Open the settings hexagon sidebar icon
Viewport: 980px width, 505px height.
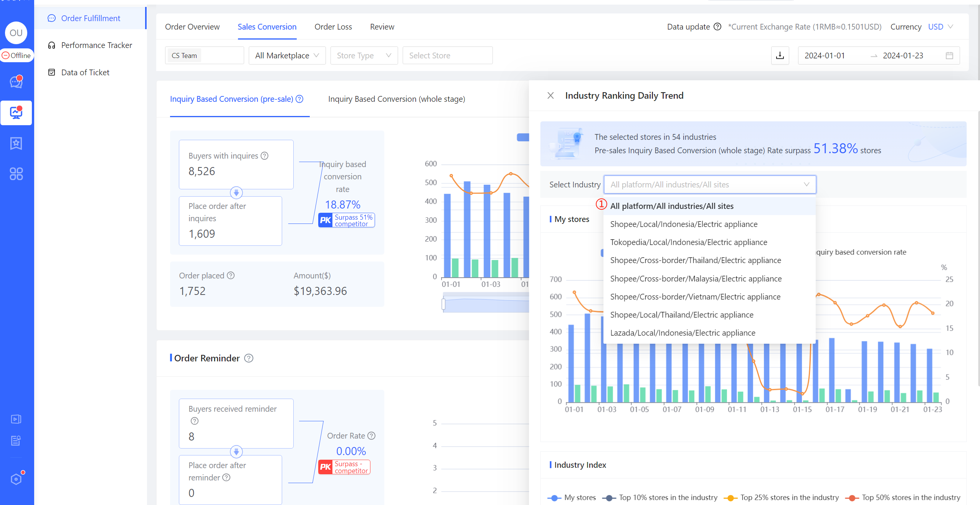[x=16, y=479]
